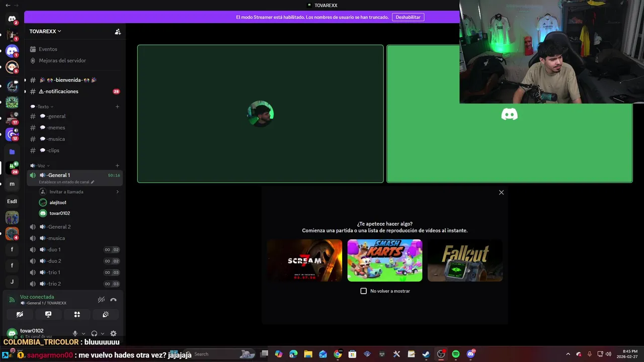Check No volver a mostrar
This screenshot has width=644, height=362.
364,291
